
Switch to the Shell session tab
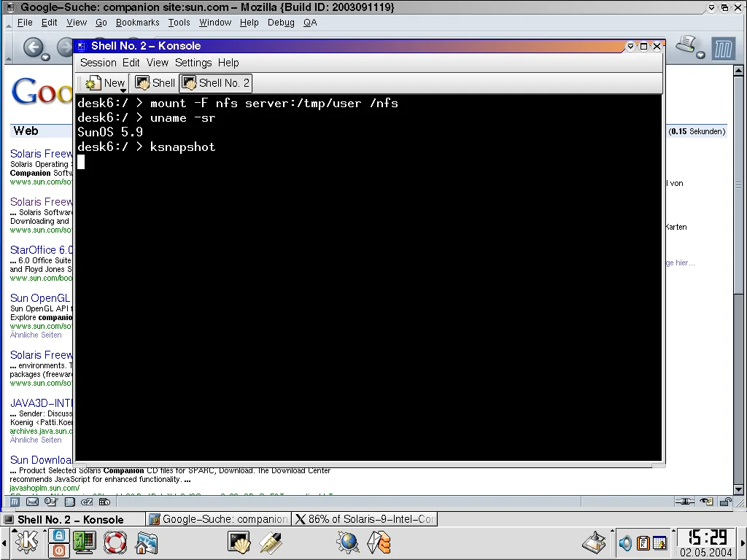pyautogui.click(x=155, y=83)
